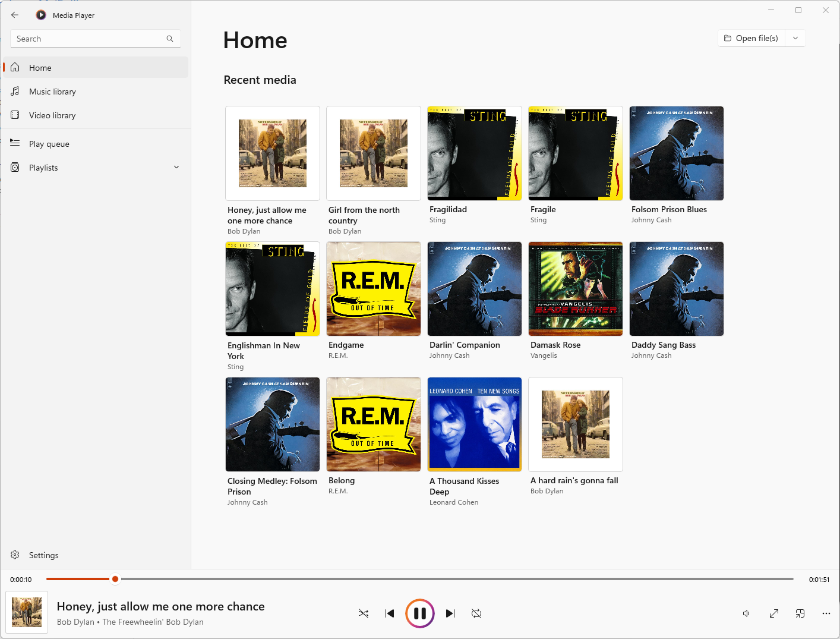Open Settings from the sidebar

point(96,555)
